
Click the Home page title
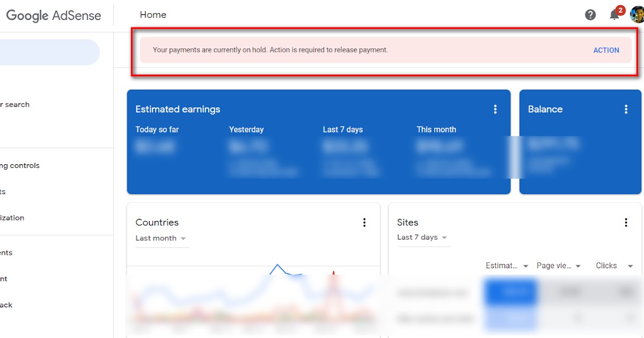coord(153,15)
